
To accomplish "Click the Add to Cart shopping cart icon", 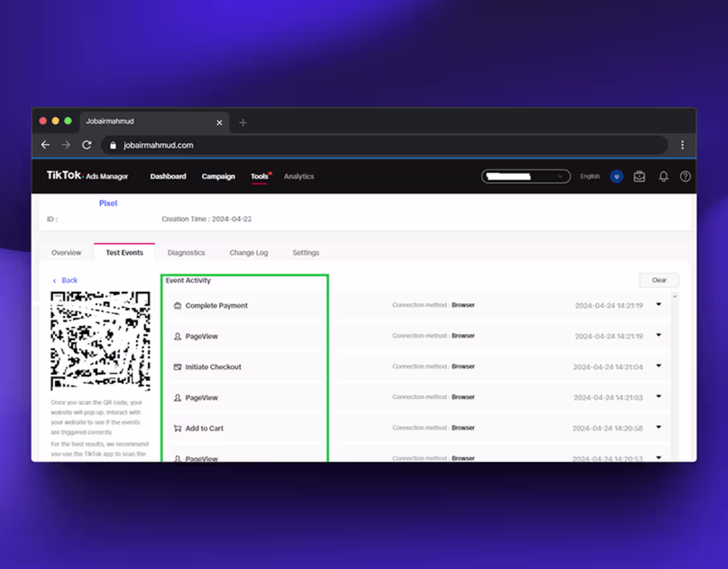I will (176, 427).
